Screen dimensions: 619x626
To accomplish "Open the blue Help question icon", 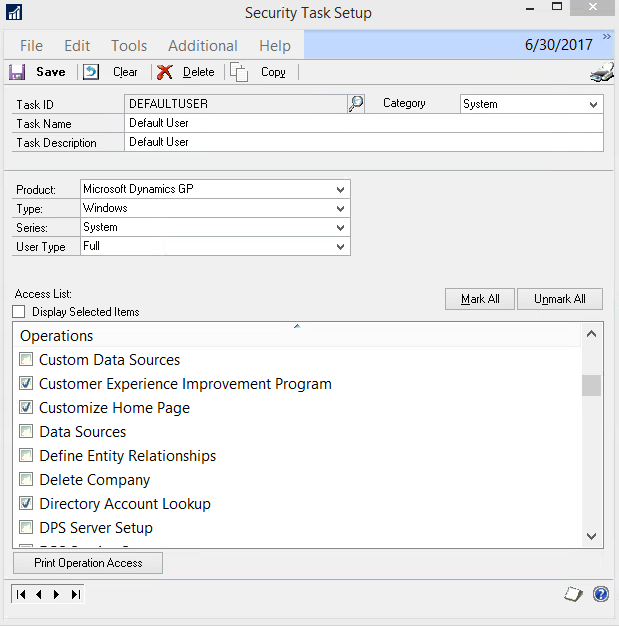I will coord(601,594).
